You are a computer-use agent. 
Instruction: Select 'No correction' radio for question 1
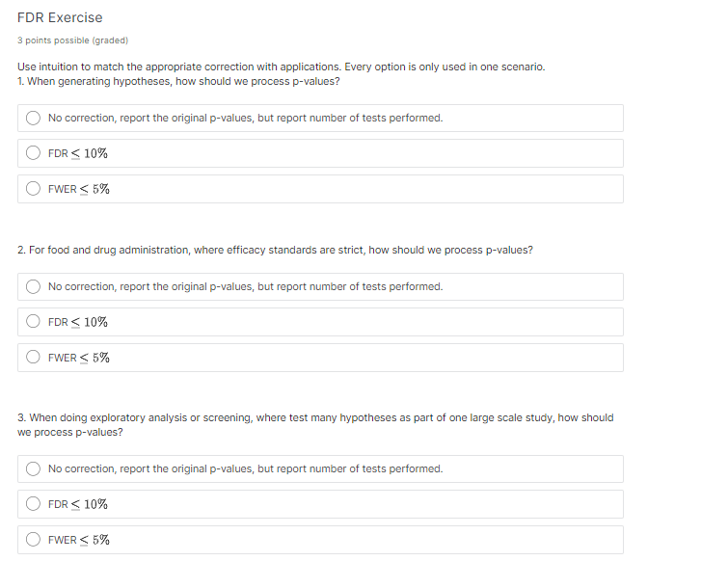click(33, 118)
